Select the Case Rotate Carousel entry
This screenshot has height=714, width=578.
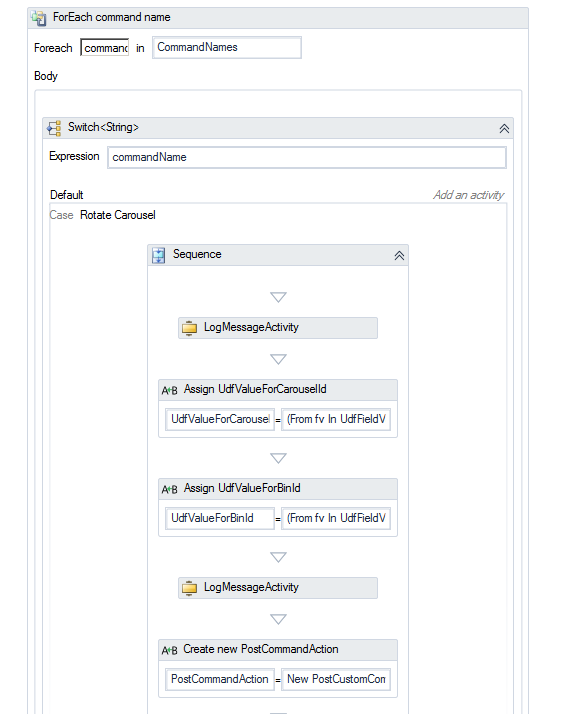[x=102, y=215]
